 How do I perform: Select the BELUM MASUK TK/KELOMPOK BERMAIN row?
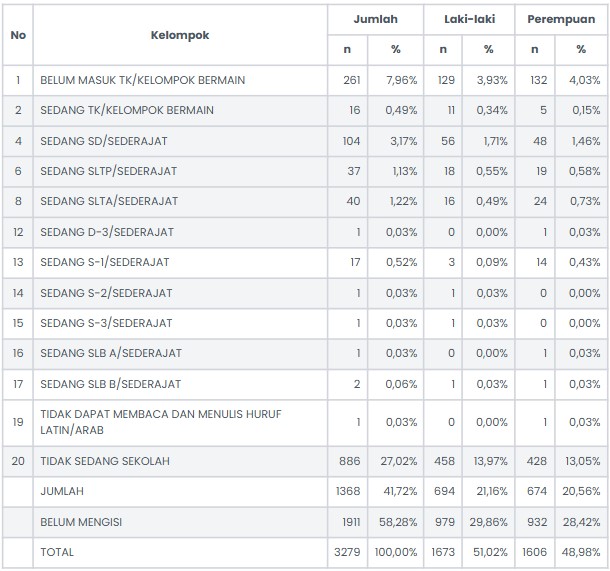305,80
